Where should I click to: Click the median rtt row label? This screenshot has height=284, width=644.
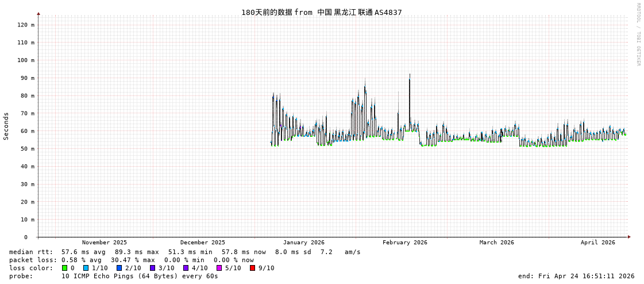tap(31, 252)
